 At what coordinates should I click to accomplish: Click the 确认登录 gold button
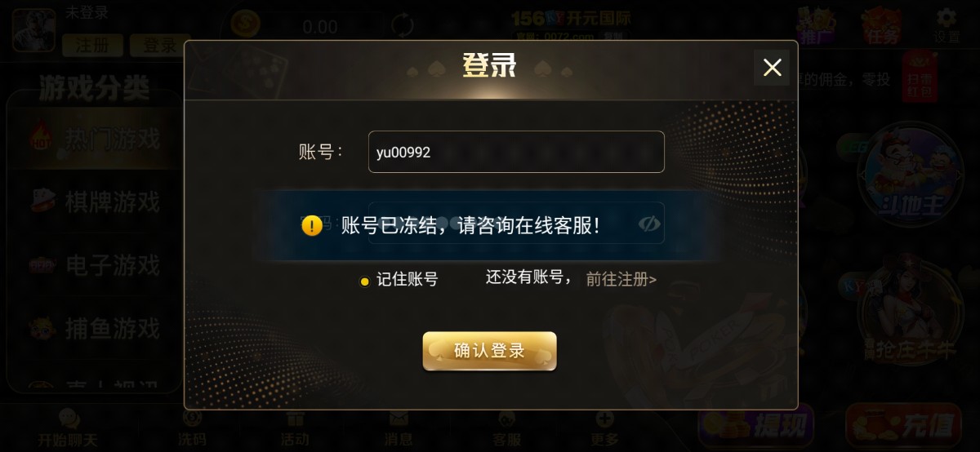(489, 352)
